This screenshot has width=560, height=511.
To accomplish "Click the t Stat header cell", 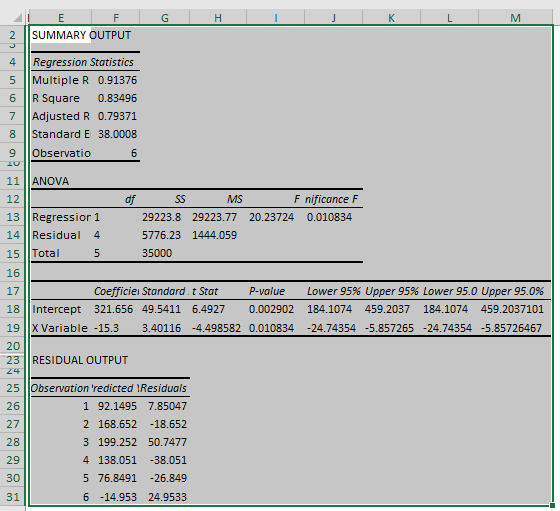I will pyautogui.click(x=205, y=291).
